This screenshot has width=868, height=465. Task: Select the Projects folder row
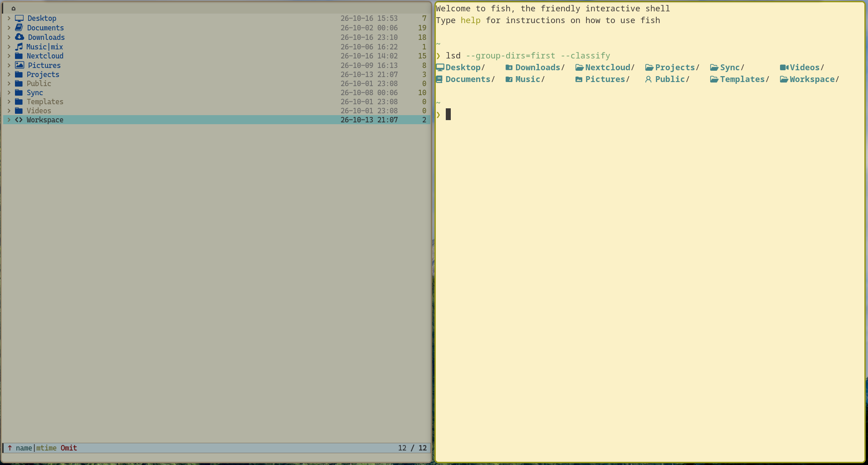pos(217,74)
